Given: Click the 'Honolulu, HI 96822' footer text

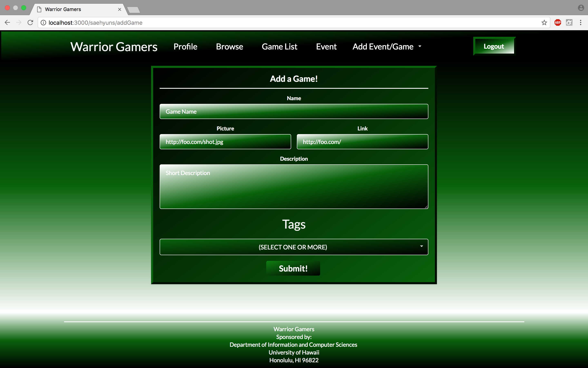Looking at the screenshot, I should [x=294, y=360].
